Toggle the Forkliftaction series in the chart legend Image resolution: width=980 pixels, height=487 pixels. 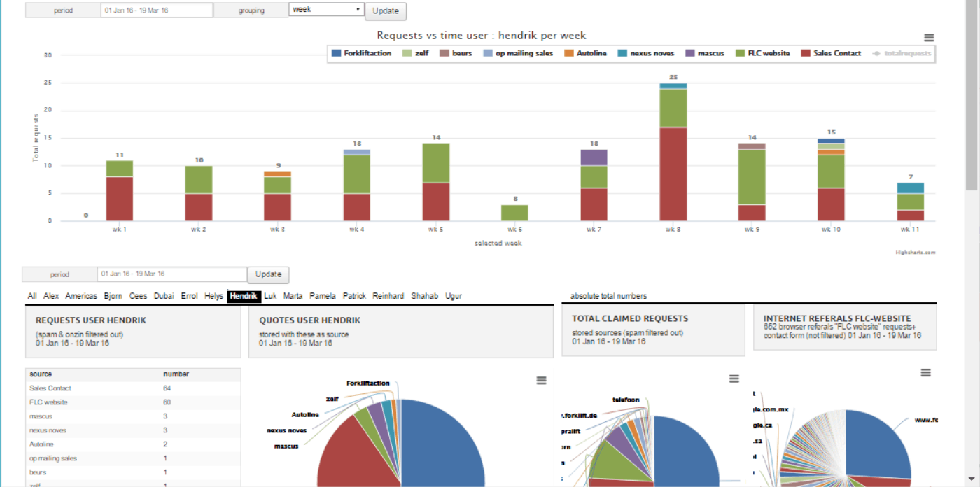click(361, 53)
